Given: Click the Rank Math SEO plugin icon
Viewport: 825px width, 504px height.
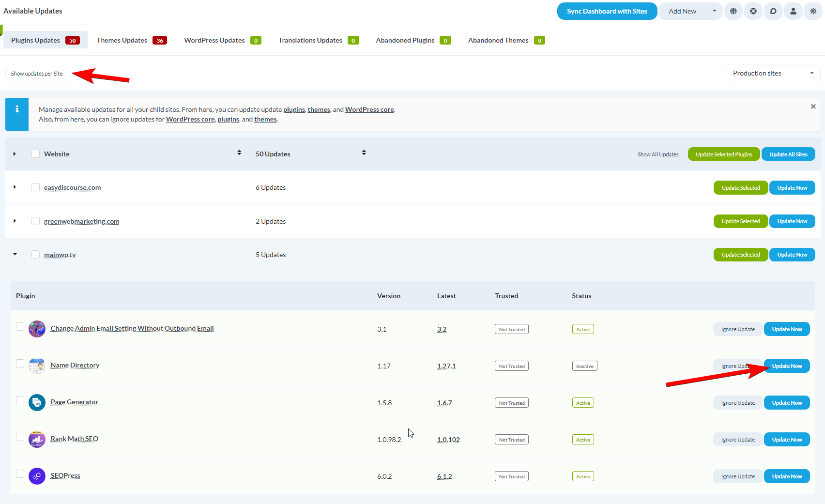Looking at the screenshot, I should (x=37, y=439).
